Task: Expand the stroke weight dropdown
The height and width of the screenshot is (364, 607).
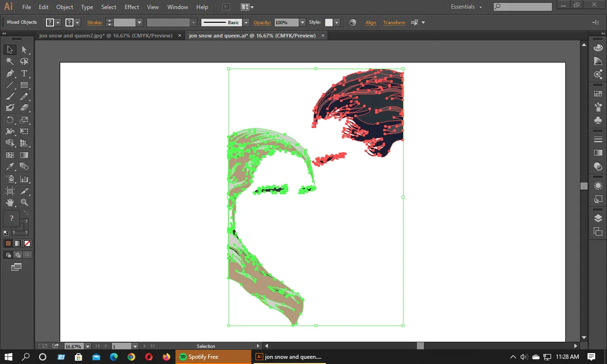Action: (x=139, y=22)
